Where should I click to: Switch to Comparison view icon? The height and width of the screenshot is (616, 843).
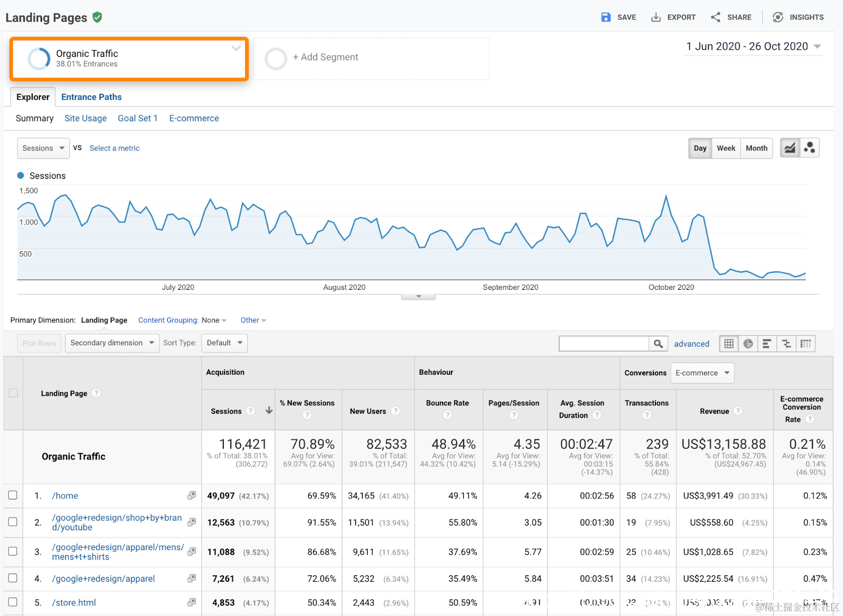click(786, 344)
